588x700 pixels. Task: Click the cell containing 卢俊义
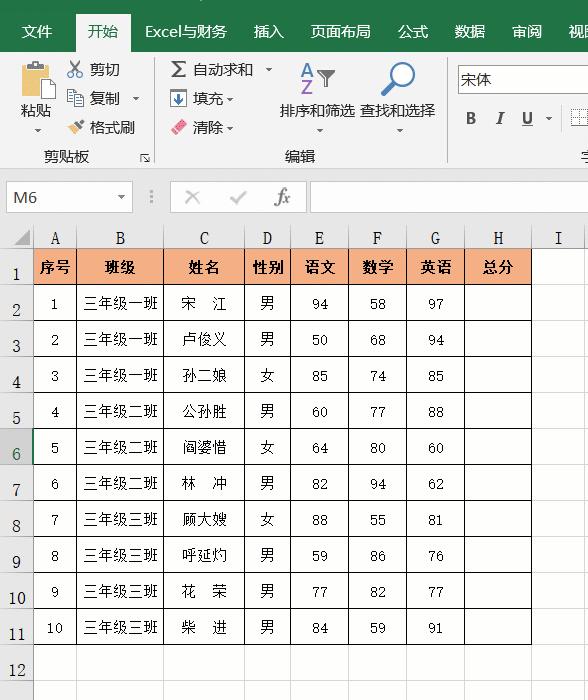204,339
